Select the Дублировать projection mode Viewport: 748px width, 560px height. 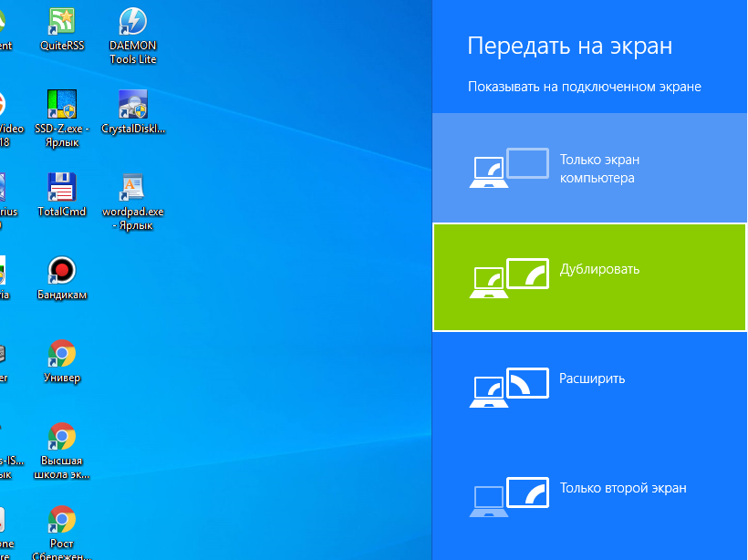click(x=599, y=269)
